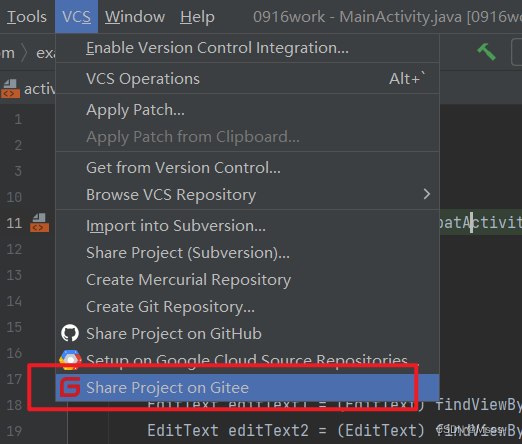
Task: Choose VCS Operations entry
Action: click(247, 79)
